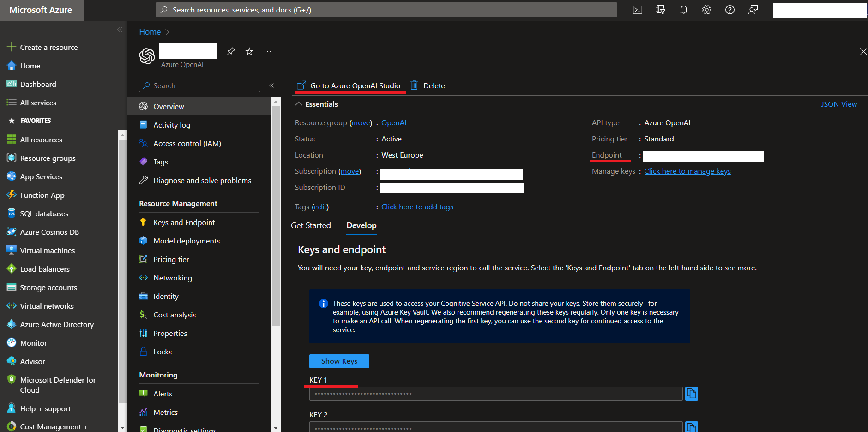
Task: Click the resource menu vertical scrollbar
Action: (x=276, y=216)
